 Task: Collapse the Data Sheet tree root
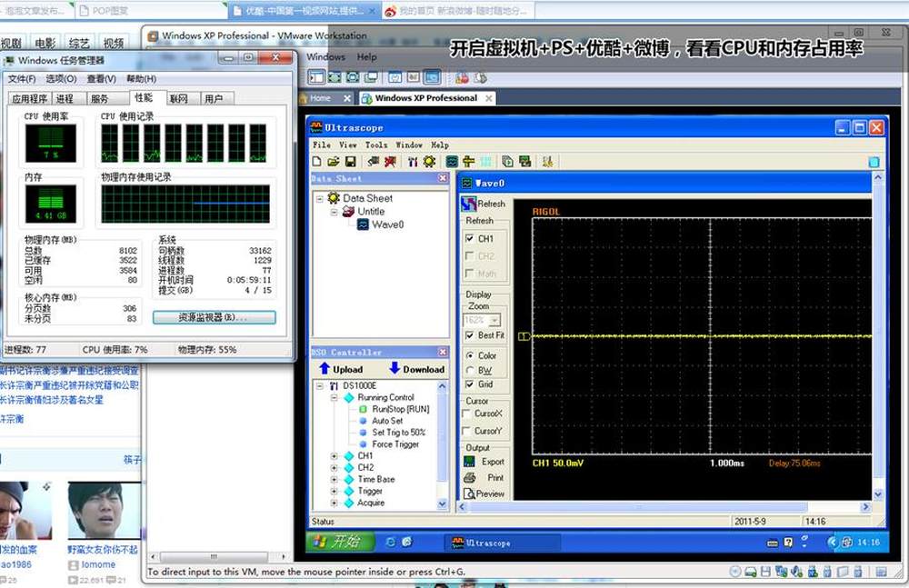(319, 198)
